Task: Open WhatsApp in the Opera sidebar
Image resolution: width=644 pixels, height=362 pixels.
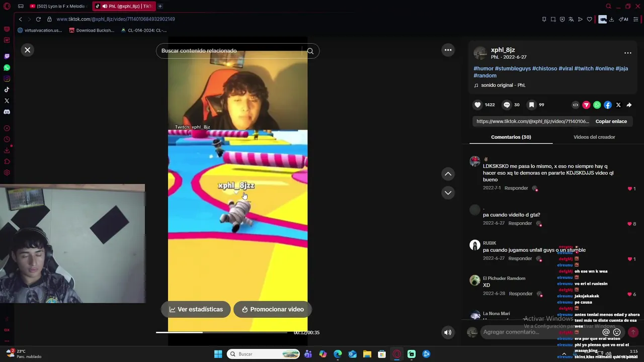Action: 7,67
